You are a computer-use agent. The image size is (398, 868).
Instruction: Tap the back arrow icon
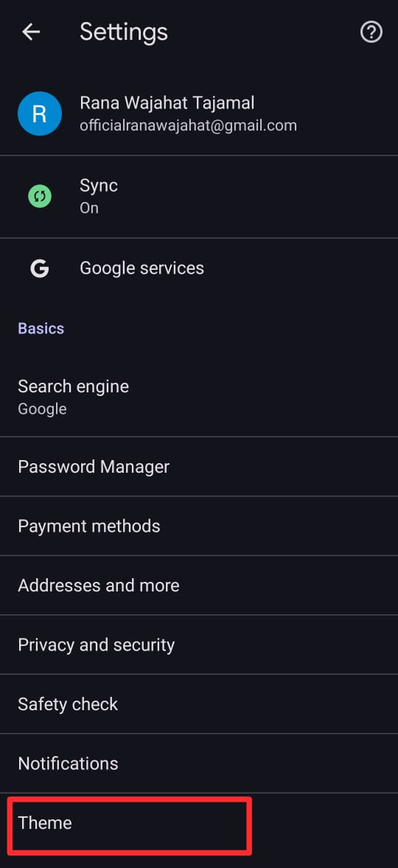[x=31, y=32]
